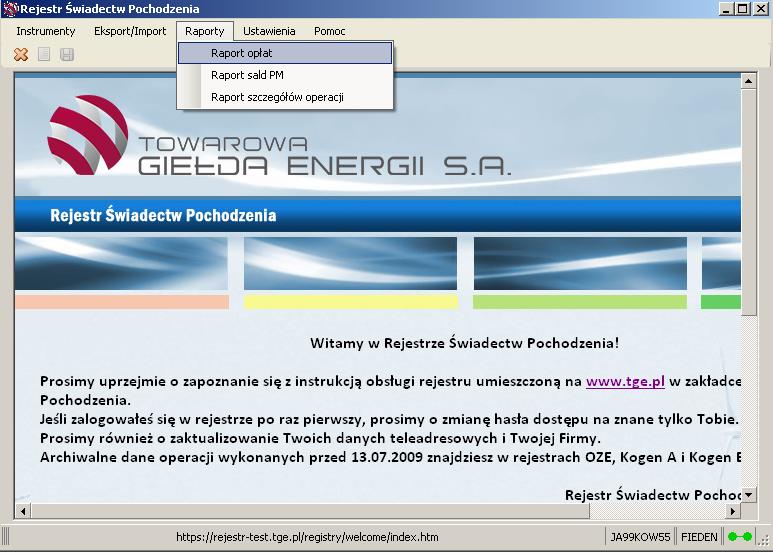Image resolution: width=773 pixels, height=554 pixels.
Task: Click the Rejestr Świadectw Pochodzenia blue banner heading
Action: (x=163, y=215)
